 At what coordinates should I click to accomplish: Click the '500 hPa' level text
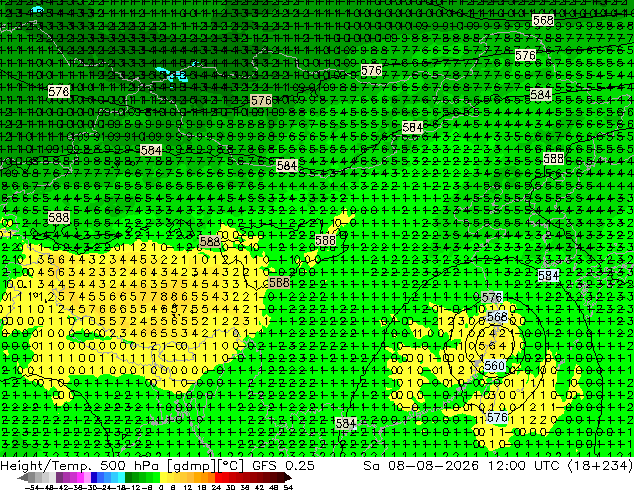point(130,465)
